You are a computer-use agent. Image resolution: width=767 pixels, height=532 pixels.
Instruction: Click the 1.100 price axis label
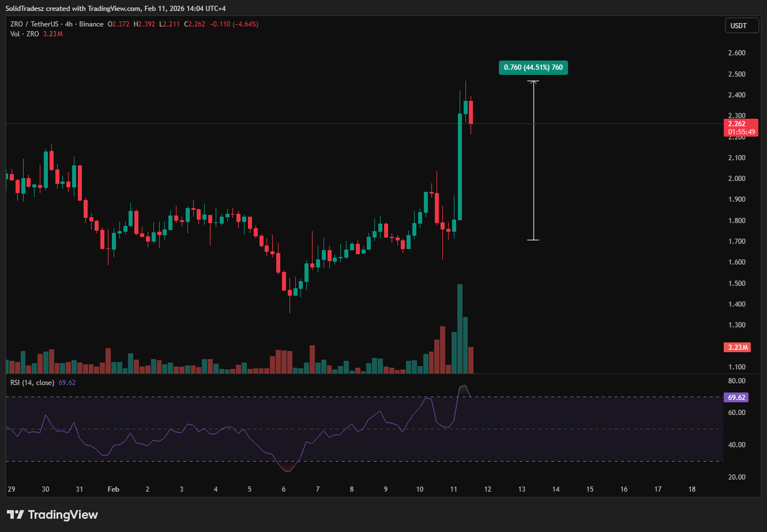[x=737, y=367]
